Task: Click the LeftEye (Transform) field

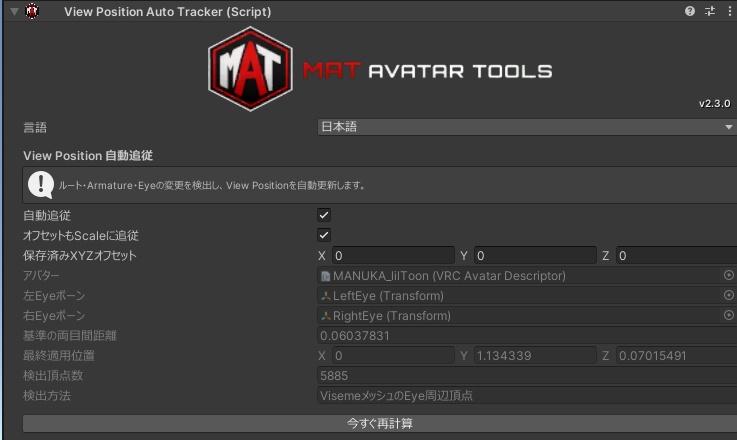Action: point(519,296)
